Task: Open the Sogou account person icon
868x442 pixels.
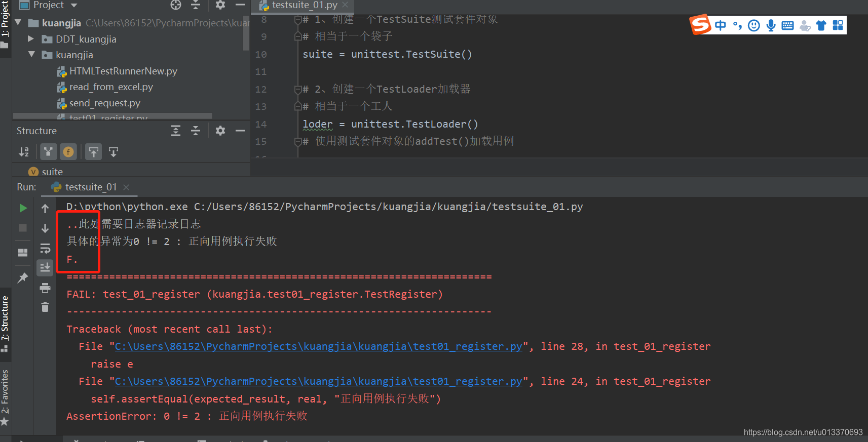Action: pos(805,25)
